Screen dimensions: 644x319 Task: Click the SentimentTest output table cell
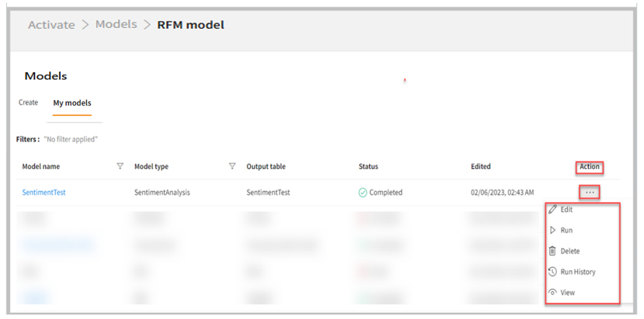[268, 192]
